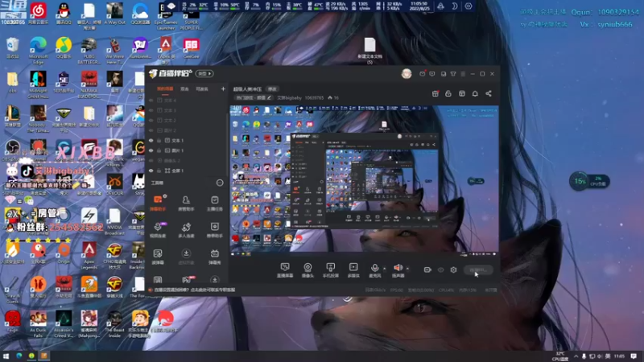Toggle visibility of 文本 2 source
The height and width of the screenshot is (362, 644).
coord(151,120)
